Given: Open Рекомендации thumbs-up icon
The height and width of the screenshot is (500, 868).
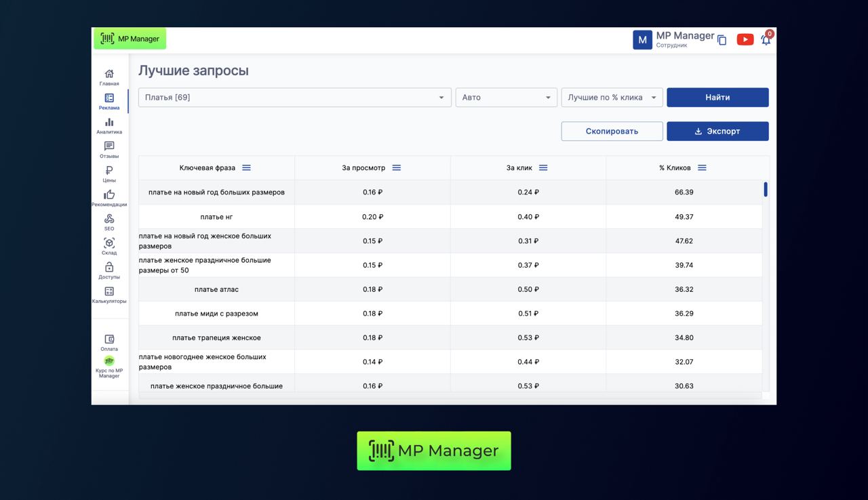Looking at the screenshot, I should pyautogui.click(x=109, y=195).
